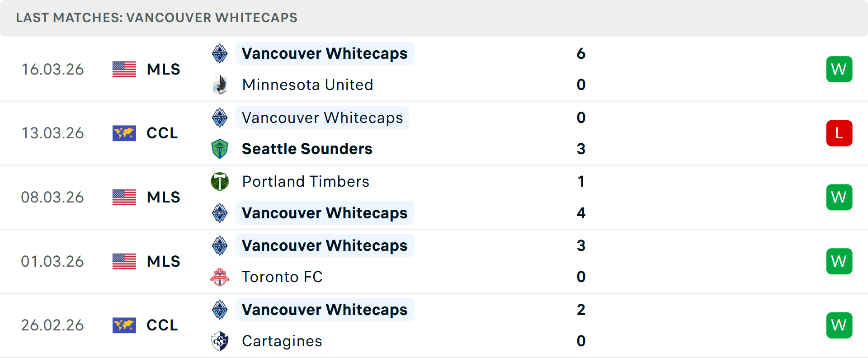Click the USA flag on the Toronto FC row
The image size is (868, 358).
point(124,261)
